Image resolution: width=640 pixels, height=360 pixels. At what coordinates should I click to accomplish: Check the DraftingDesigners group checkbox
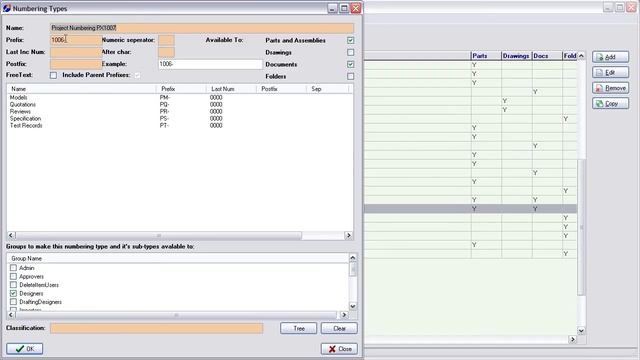pos(13,302)
